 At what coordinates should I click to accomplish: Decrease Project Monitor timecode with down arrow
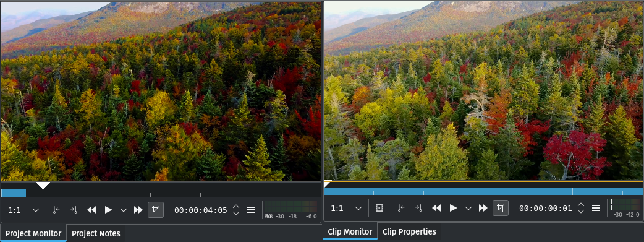pos(236,213)
